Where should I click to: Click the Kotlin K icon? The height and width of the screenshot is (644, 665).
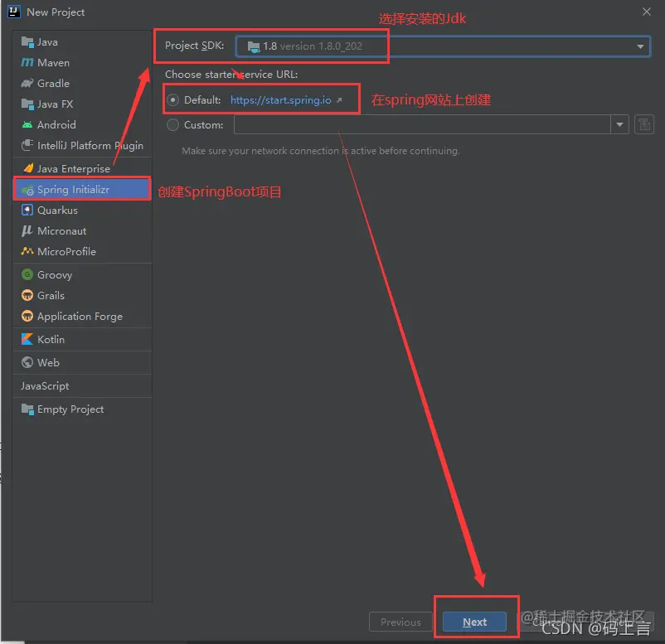[27, 339]
